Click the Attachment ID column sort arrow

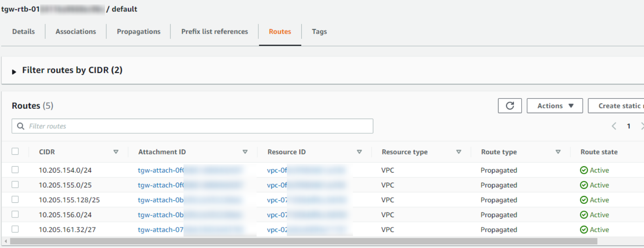245,152
